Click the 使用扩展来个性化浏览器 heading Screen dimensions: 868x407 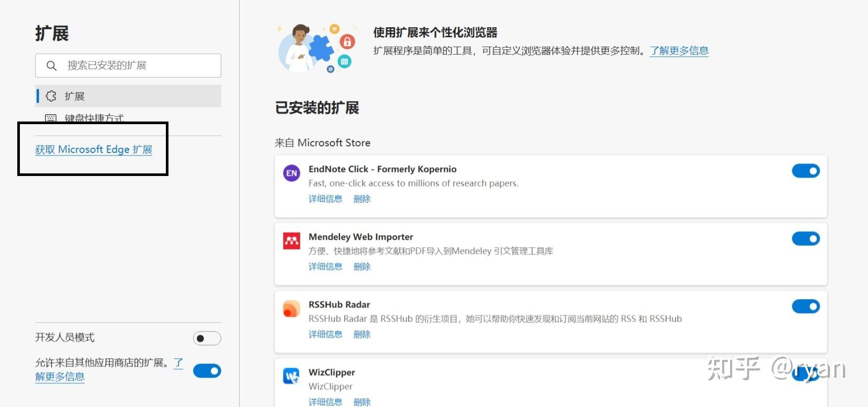(435, 32)
